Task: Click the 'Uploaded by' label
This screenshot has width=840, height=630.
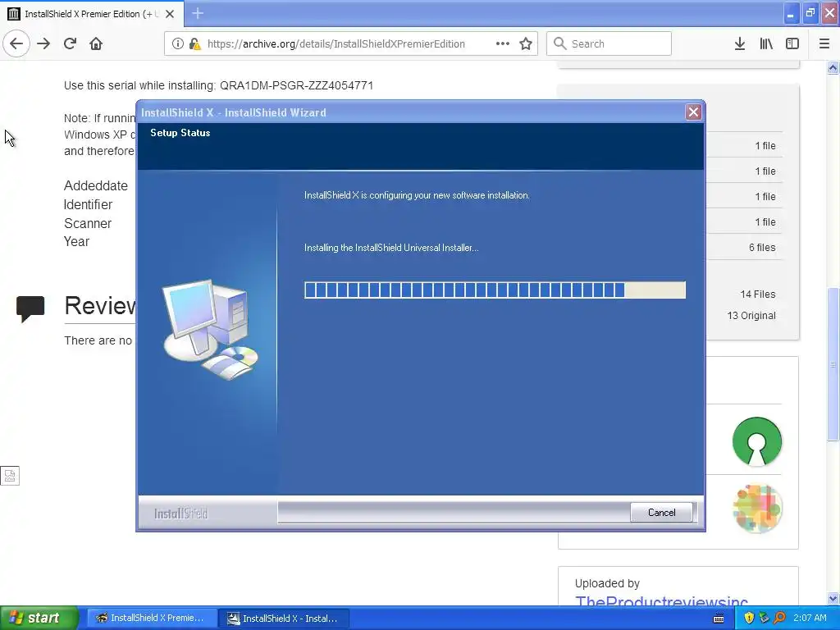Action: click(607, 583)
